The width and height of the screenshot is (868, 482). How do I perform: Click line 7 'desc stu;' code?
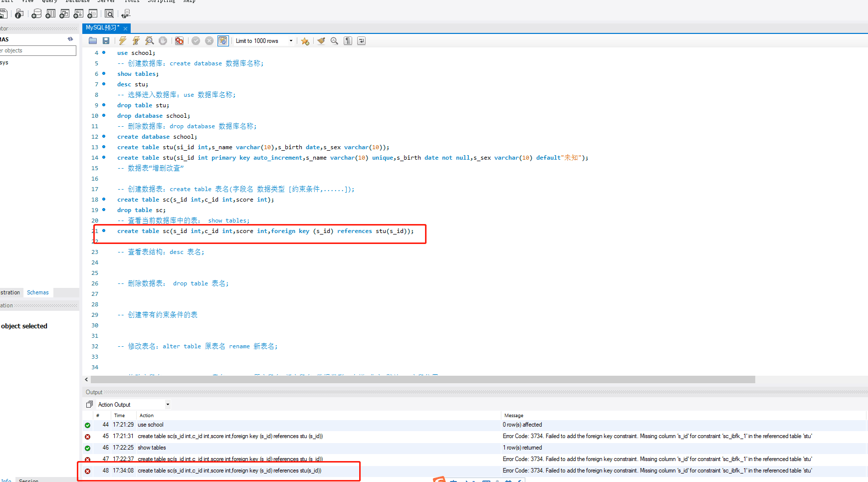coord(133,84)
